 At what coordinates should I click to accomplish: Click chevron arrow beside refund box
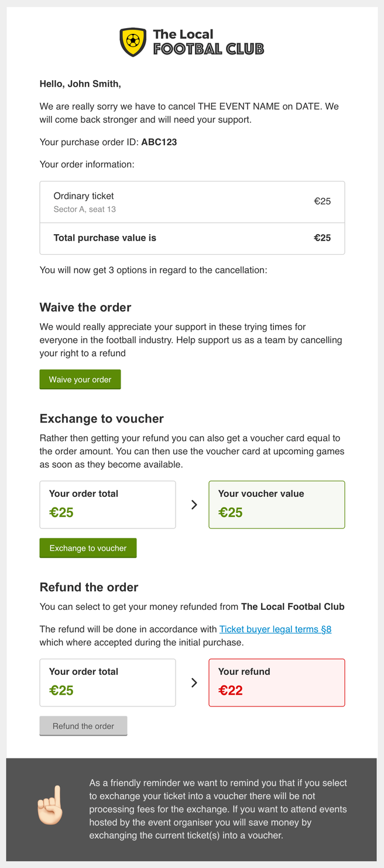pos(194,682)
